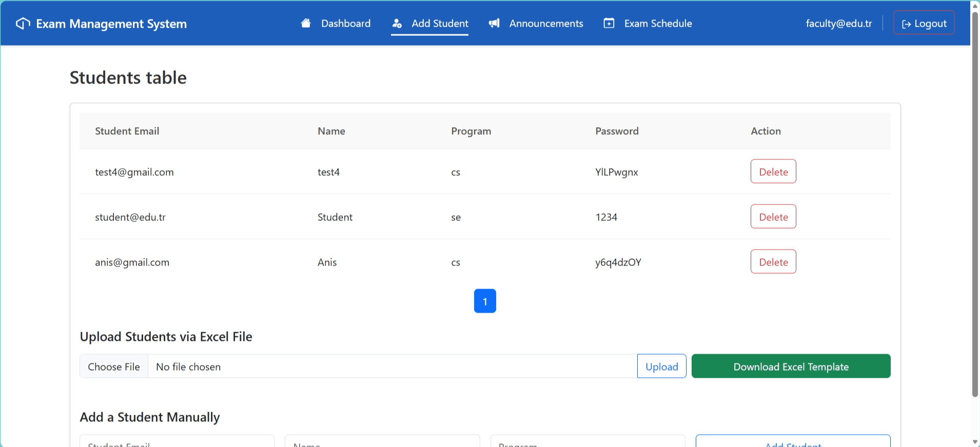Click the Announcements megaphone icon
Image resolution: width=980 pixels, height=447 pixels.
pos(494,23)
